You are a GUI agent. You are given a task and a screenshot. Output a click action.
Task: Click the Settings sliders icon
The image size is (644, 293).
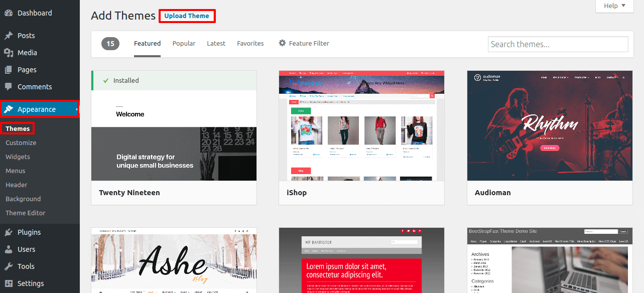click(9, 283)
